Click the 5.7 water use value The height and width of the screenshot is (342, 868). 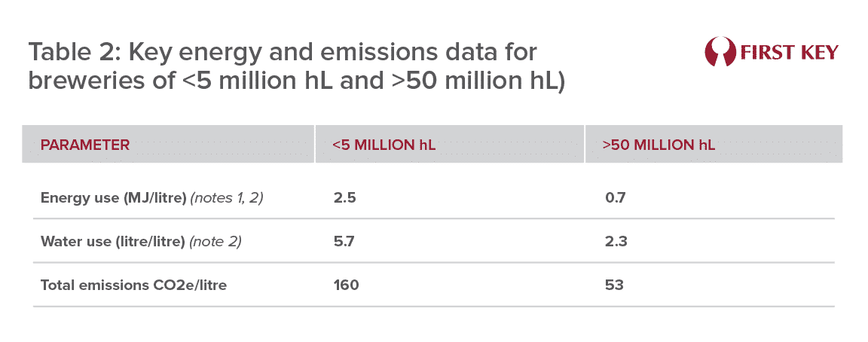344,242
